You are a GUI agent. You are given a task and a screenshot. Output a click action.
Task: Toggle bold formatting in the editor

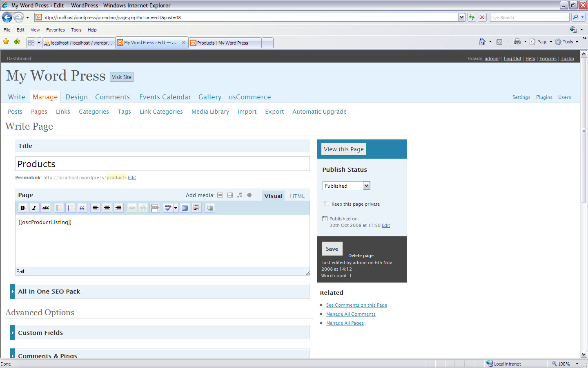click(23, 208)
